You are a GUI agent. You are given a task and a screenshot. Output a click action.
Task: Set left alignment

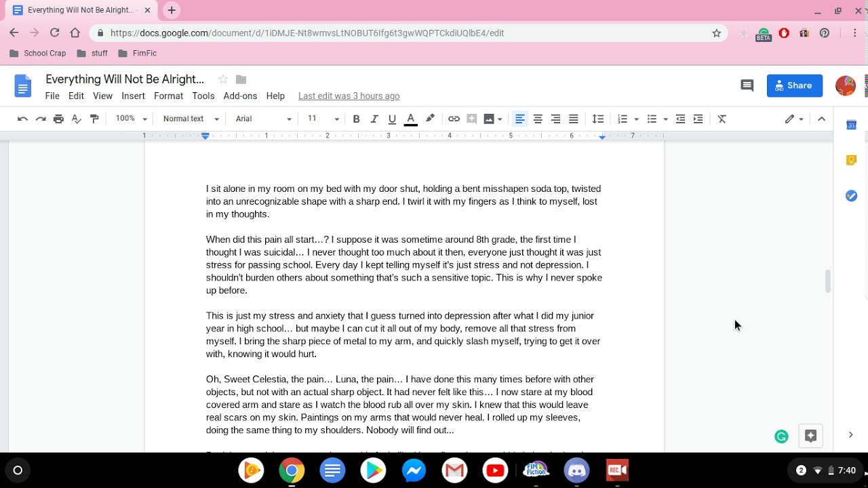520,119
